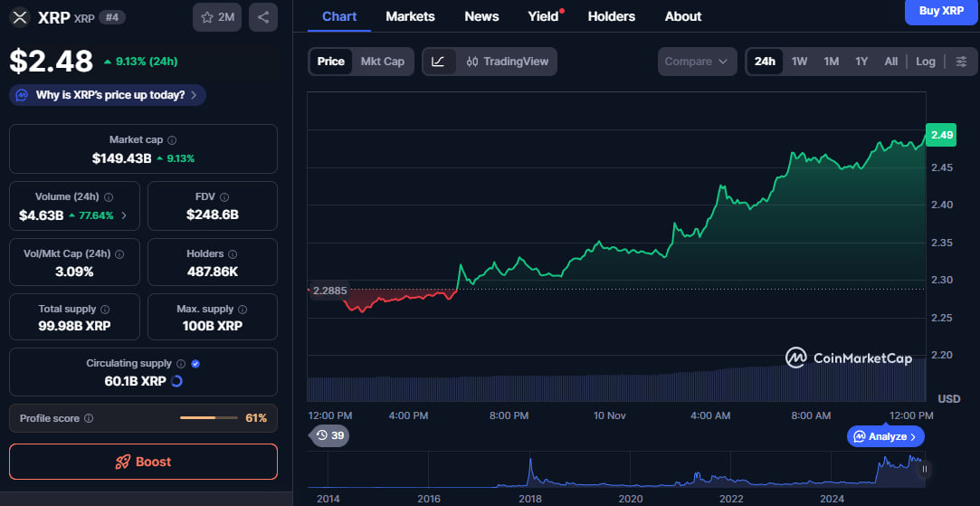Open the Compare dropdown
The image size is (980, 506).
click(697, 62)
